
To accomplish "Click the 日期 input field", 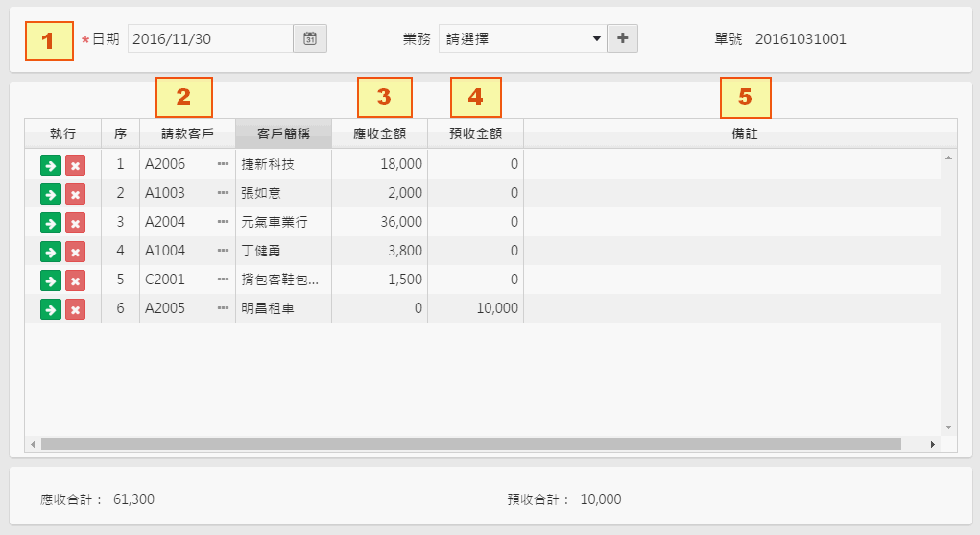I will coord(210,38).
